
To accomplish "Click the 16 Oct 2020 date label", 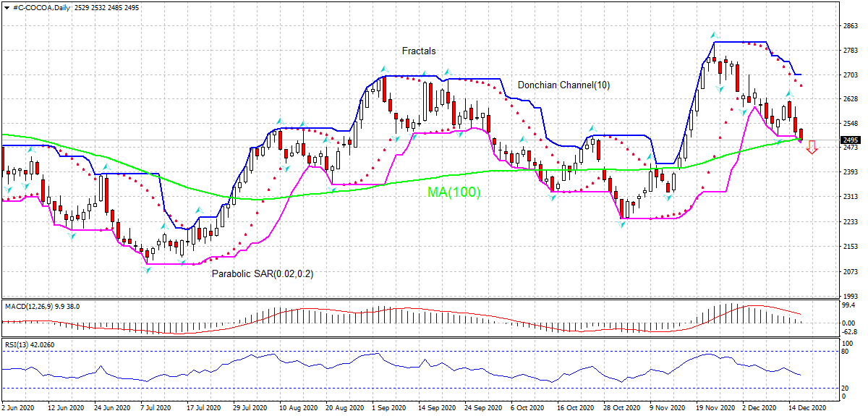I will point(576,408).
